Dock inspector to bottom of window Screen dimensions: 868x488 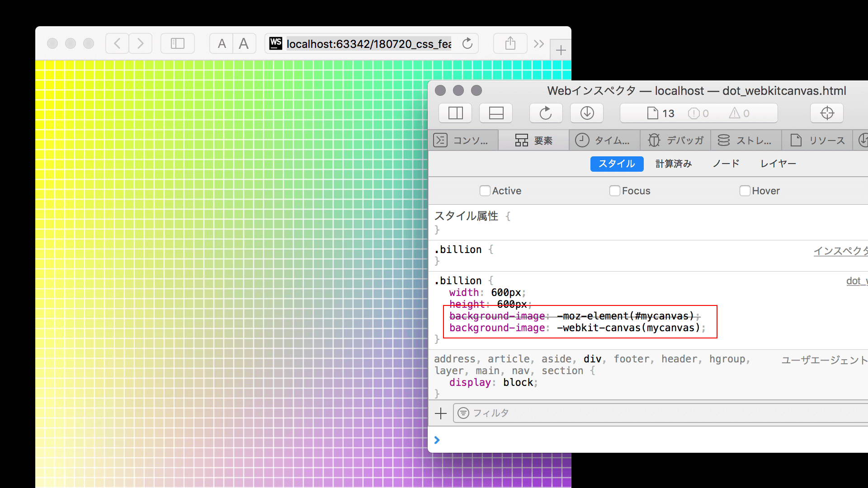point(496,113)
